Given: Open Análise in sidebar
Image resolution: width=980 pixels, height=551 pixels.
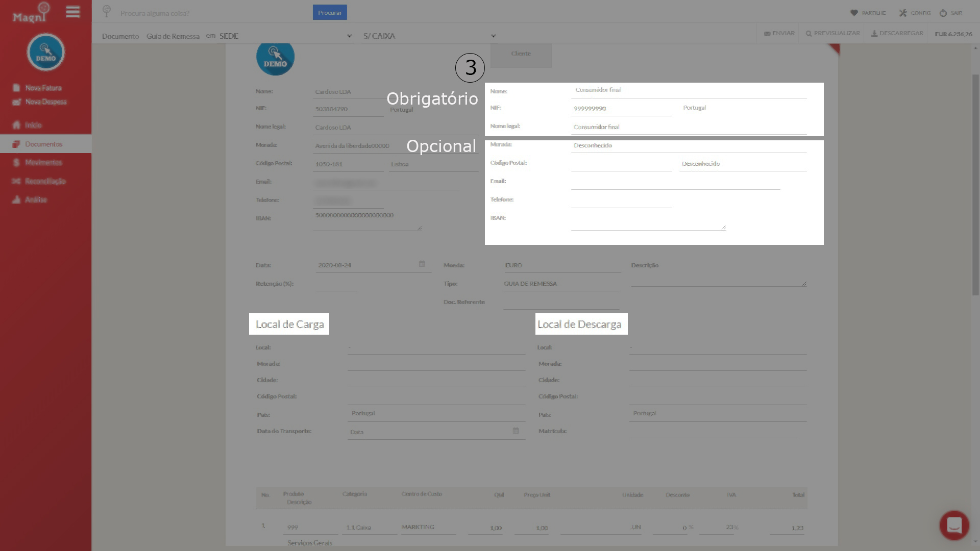Looking at the screenshot, I should (x=30, y=199).
